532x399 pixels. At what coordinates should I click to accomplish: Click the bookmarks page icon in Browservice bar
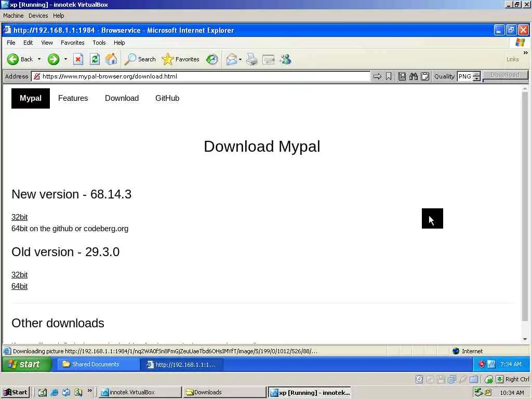pyautogui.click(x=402, y=76)
